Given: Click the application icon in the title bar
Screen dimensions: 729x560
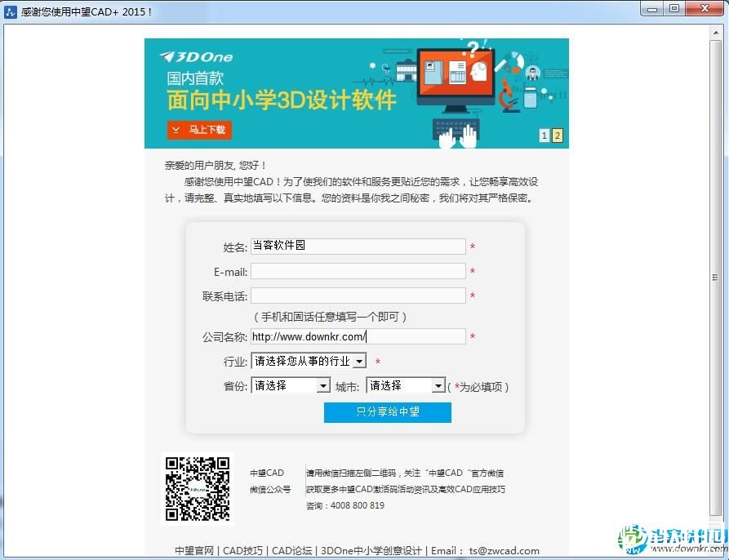Looking at the screenshot, I should click(x=9, y=11).
